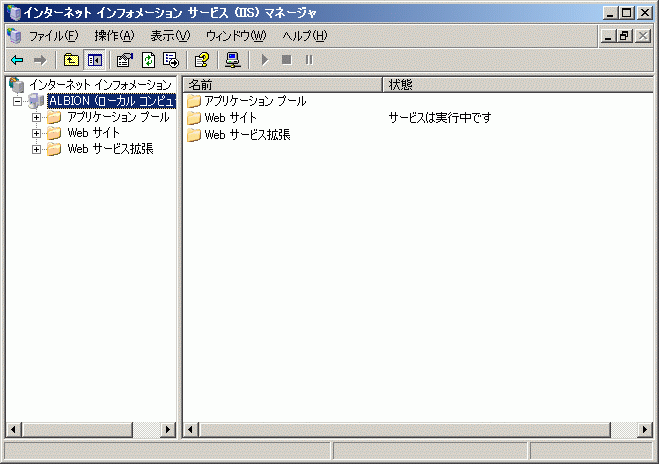Toggle the show/hide console tree icon
This screenshot has width=659, height=464.
click(95, 60)
